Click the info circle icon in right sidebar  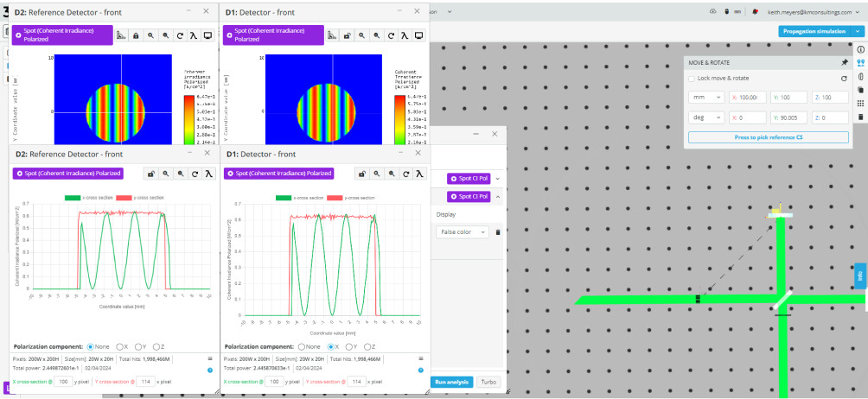coord(860,49)
